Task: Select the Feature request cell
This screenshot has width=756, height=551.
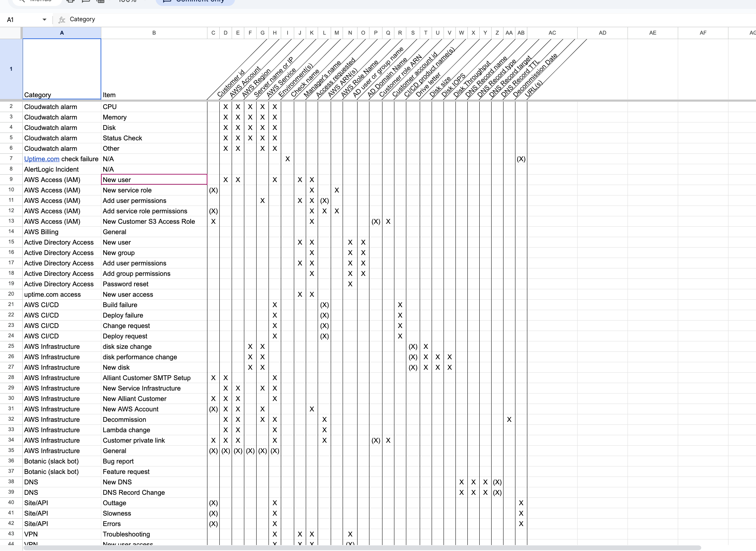Action: click(154, 472)
